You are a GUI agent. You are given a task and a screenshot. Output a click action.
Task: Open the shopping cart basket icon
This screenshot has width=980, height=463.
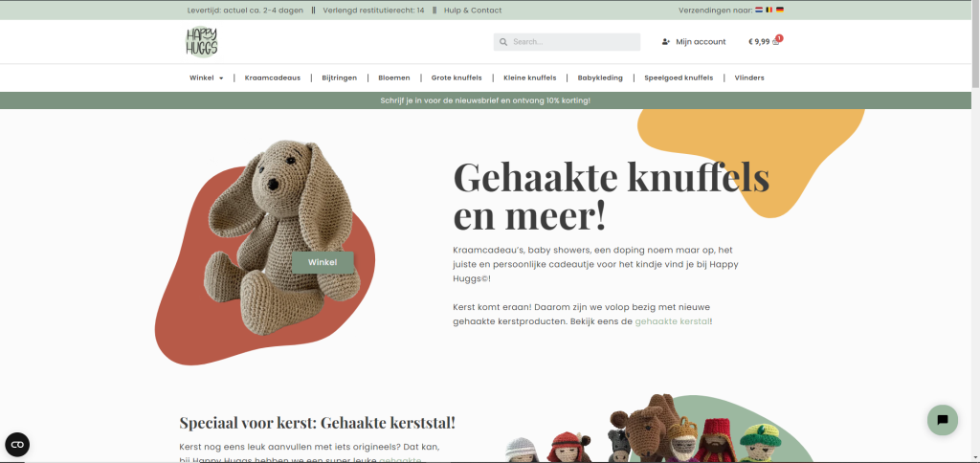point(775,42)
